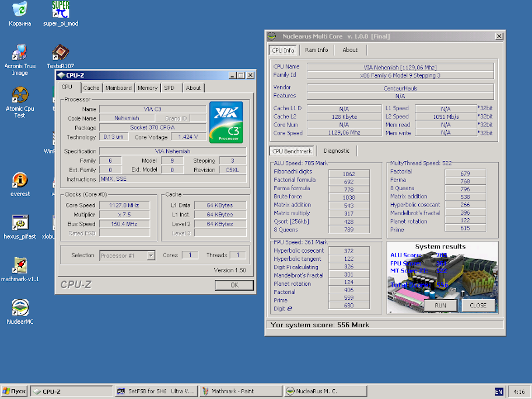This screenshot has height=399, width=532.
Task: Switch to CPU-Z in the taskbar
Action: click(x=71, y=391)
